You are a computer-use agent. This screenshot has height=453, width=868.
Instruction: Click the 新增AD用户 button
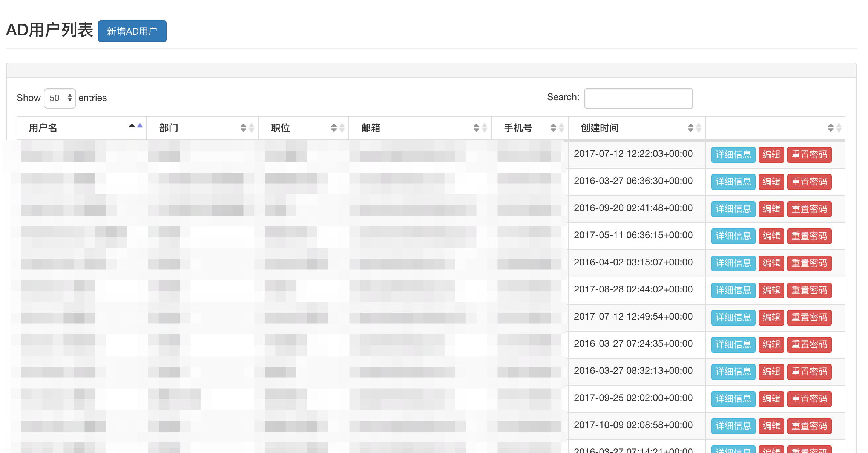pyautogui.click(x=132, y=31)
